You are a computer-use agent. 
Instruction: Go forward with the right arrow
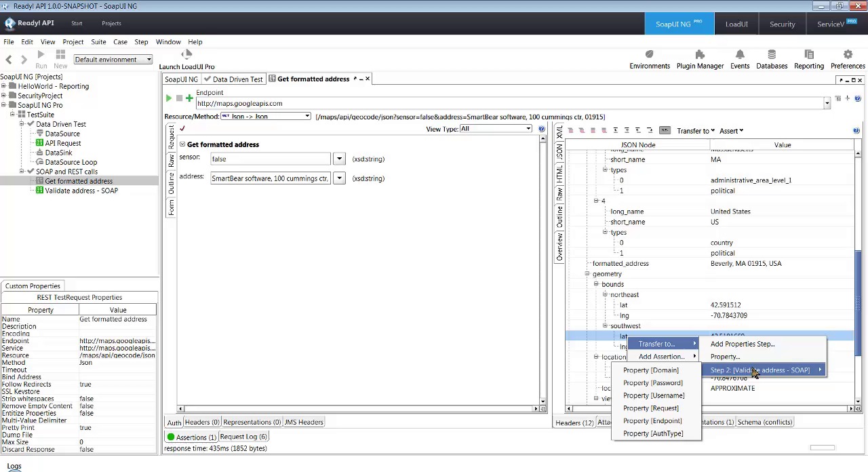tap(24, 60)
